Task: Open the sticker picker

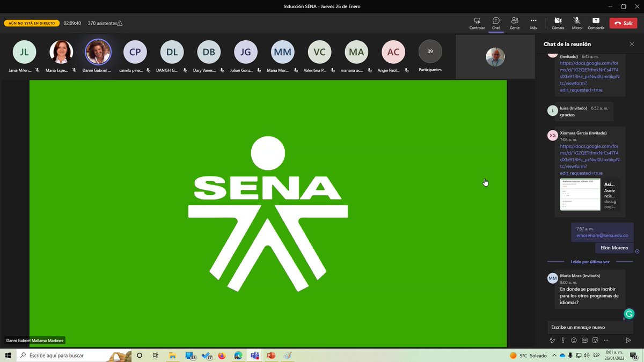Action: tap(595, 340)
